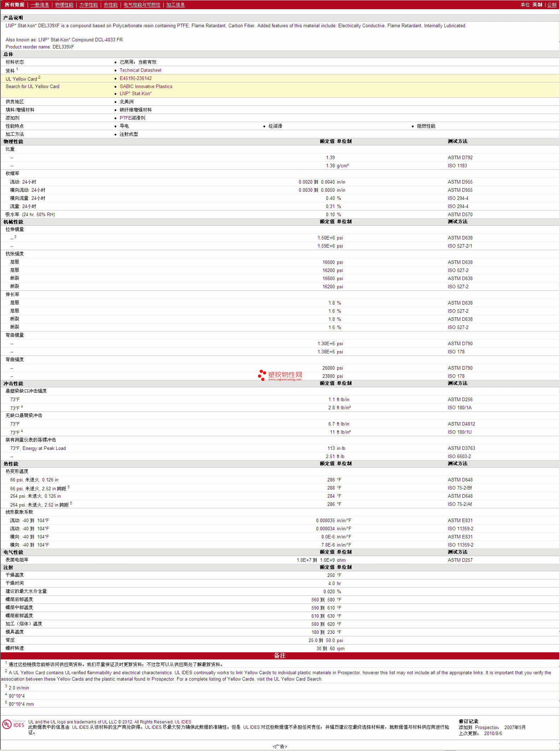Select the ISO 6603-2 test method
The width and height of the screenshot is (560, 751).
459,457
